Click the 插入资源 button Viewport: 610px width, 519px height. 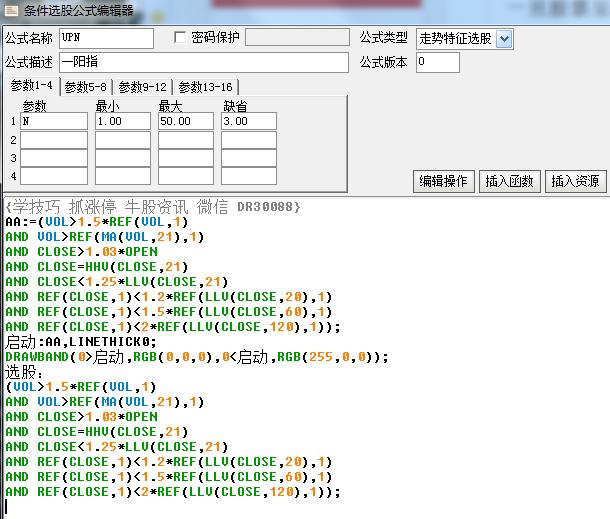tap(575, 181)
